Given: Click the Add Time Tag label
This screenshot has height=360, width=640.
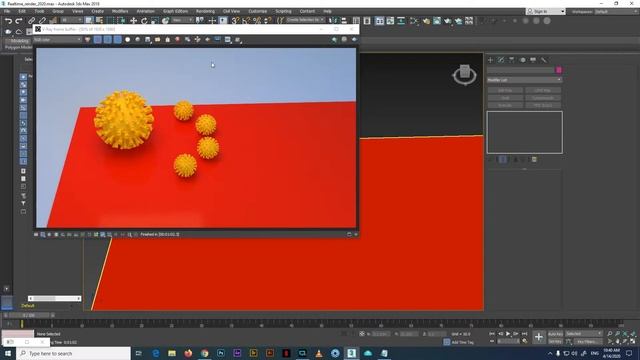Looking at the screenshot, I should tap(463, 342).
